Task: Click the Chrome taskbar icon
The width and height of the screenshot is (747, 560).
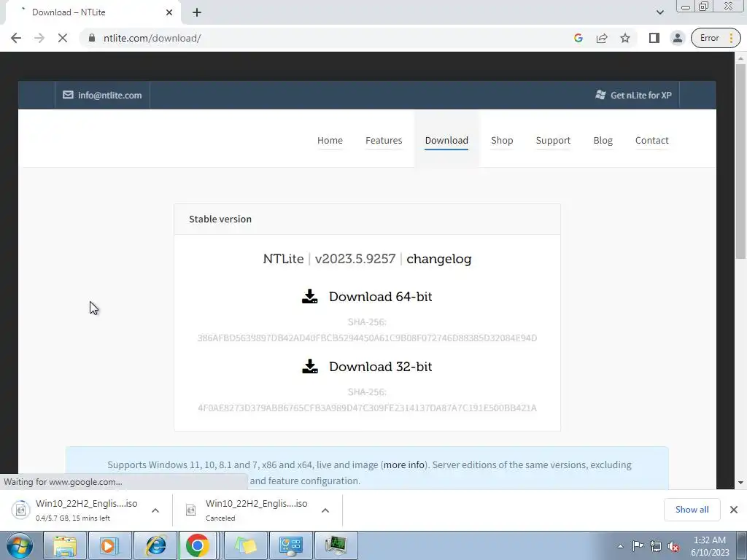Action: 198,545
